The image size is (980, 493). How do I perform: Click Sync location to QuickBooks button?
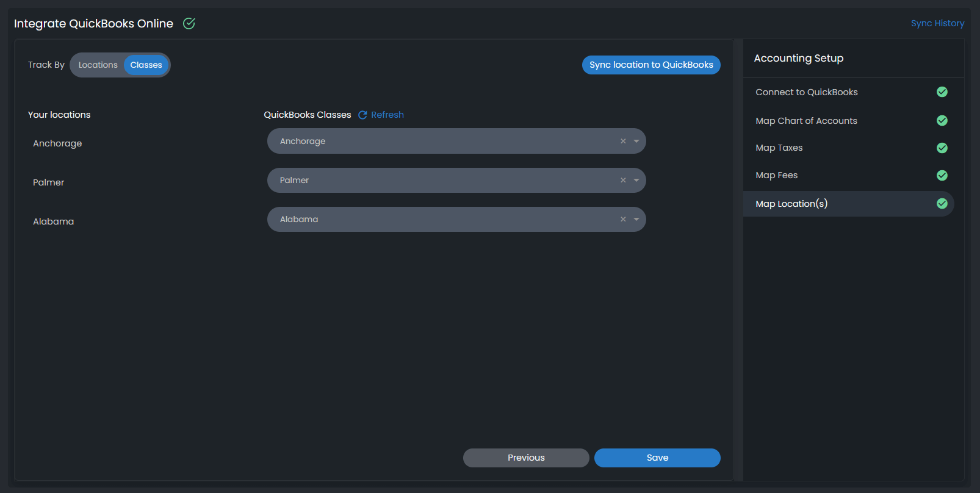point(651,65)
